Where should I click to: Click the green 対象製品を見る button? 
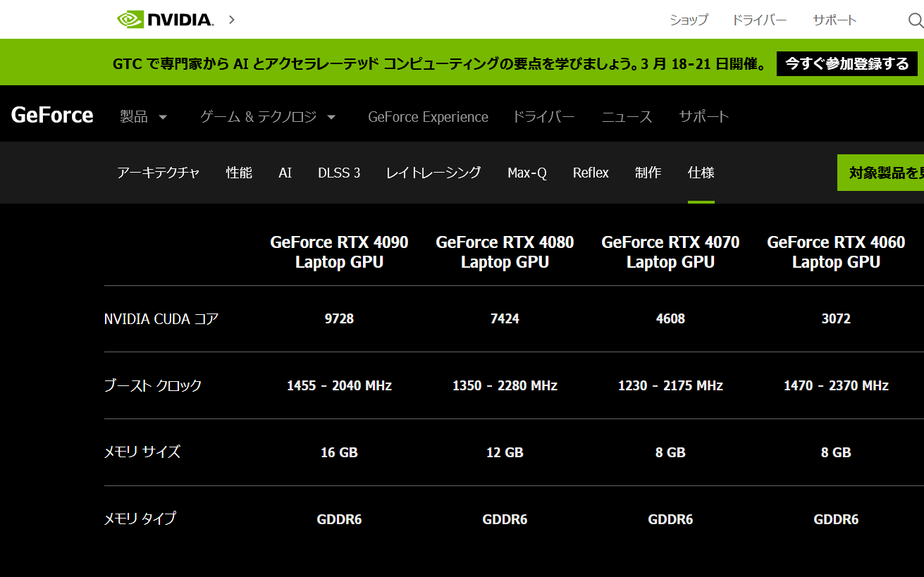tap(881, 173)
